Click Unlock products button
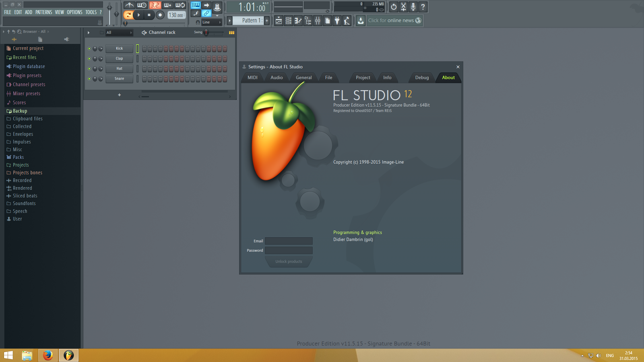 pos(289,261)
